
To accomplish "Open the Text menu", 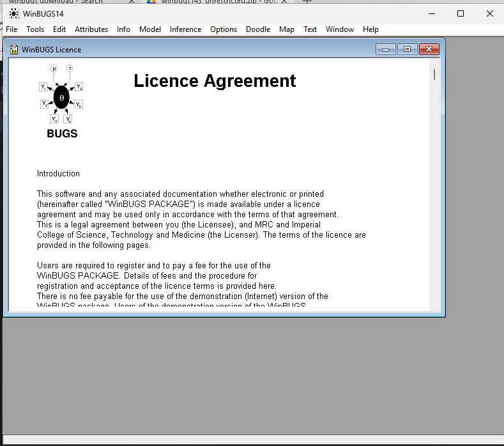I will [310, 29].
